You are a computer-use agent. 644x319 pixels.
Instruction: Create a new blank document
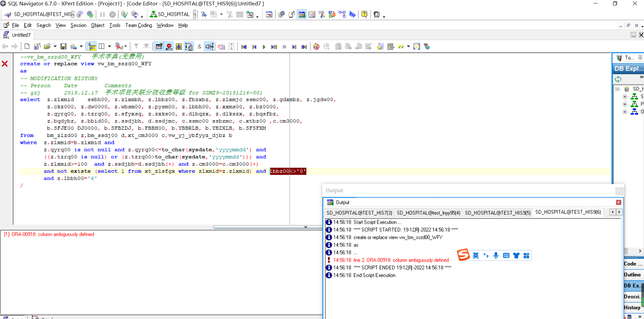pos(27,47)
